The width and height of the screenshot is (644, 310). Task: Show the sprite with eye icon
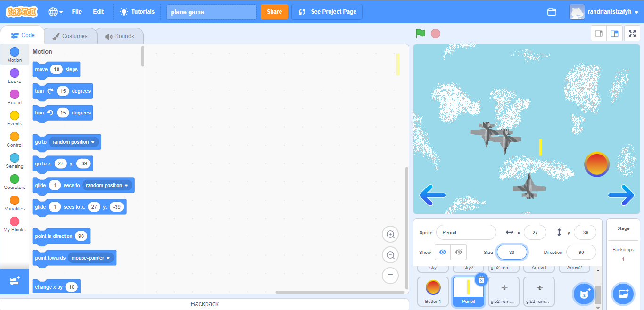click(x=443, y=252)
